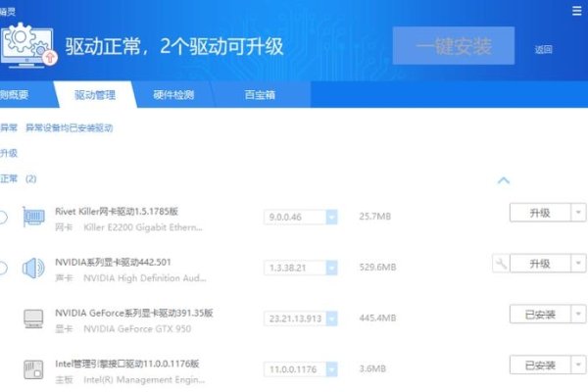The width and height of the screenshot is (588, 392).
Task: Toggle the checkbox for NVIDIA系列显卡驱动442.501
Action: (2, 268)
